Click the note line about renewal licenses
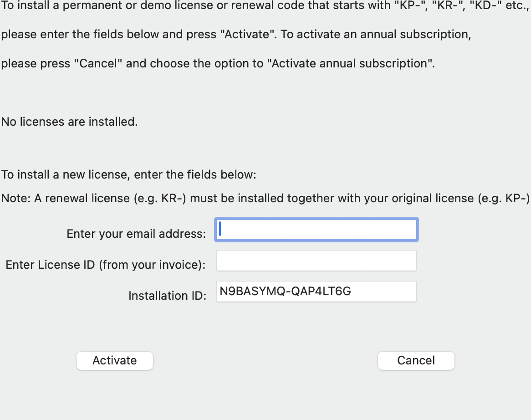The width and height of the screenshot is (531, 420). (265, 199)
